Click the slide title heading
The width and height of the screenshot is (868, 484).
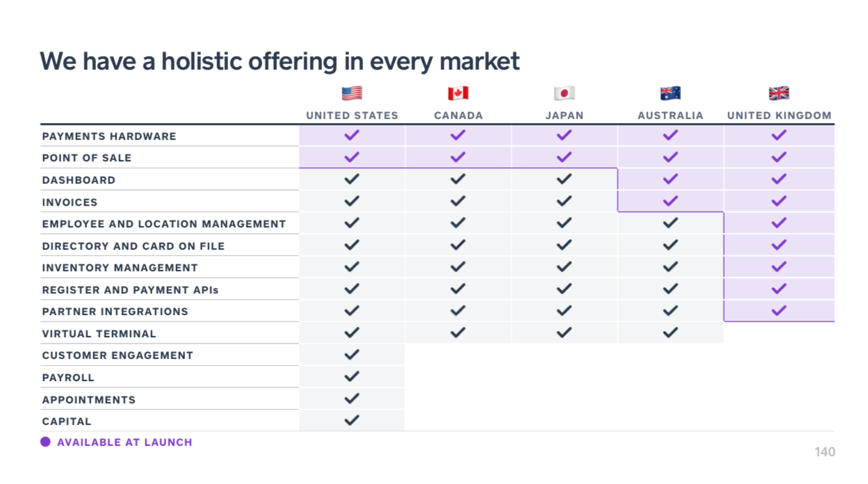[x=280, y=61]
